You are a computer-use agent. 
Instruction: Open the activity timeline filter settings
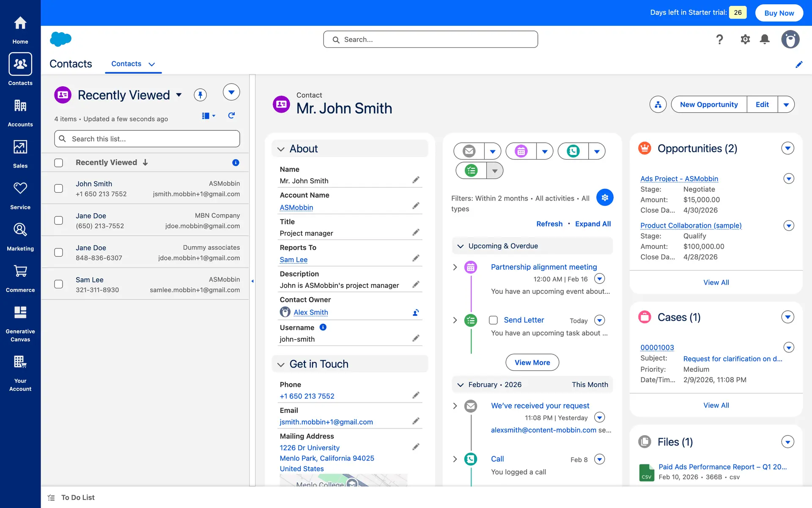pos(605,197)
